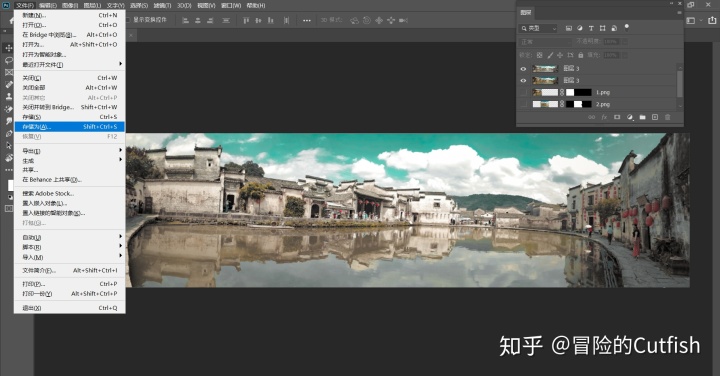
Task: Select the Move tool in left toolbar
Action: [x=9, y=48]
